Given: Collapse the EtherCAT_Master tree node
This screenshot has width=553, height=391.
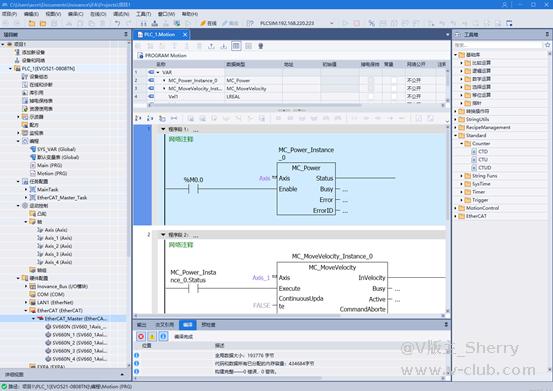Looking at the screenshot, I should [34, 318].
